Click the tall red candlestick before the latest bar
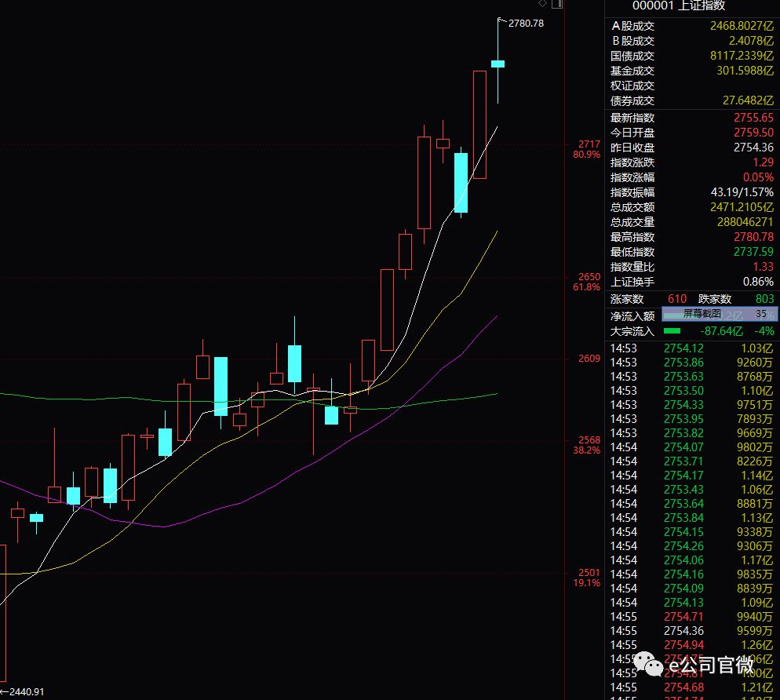Screen dimensions: 780x700 pos(479,124)
